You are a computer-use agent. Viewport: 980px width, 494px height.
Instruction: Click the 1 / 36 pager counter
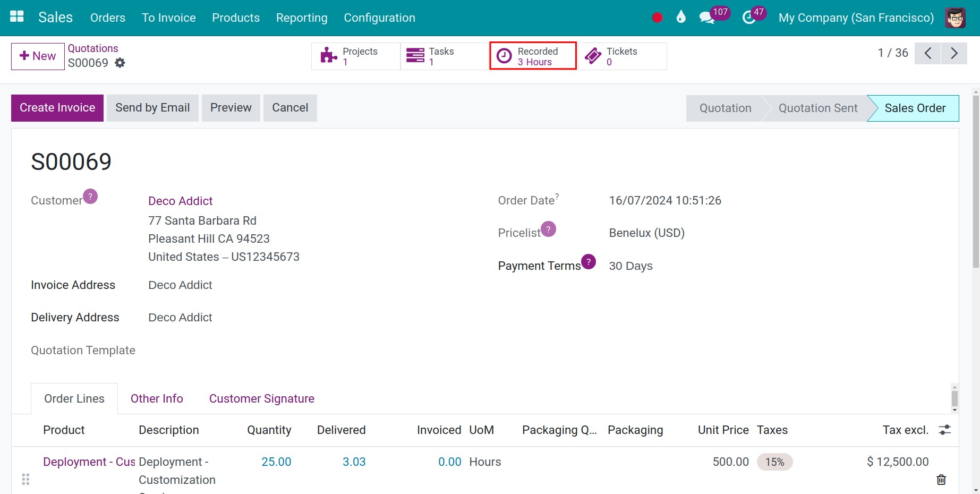(x=893, y=53)
